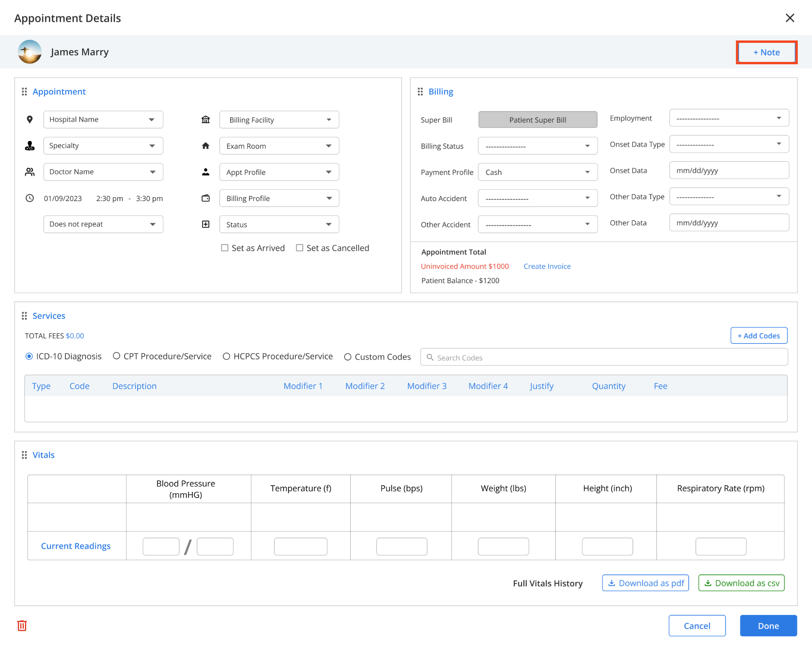
Task: Click the Onset Data date field
Action: point(729,170)
